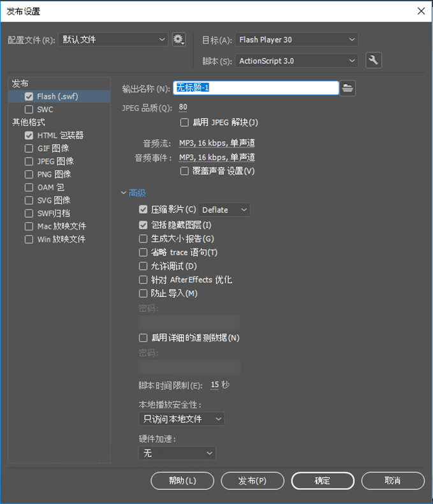Open 配置文件 profile dropdown
This screenshot has height=504, width=433.
click(113, 40)
